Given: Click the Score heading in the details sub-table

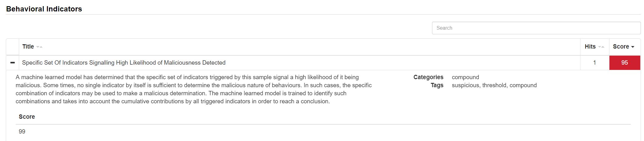Looking at the screenshot, I should [x=27, y=117].
